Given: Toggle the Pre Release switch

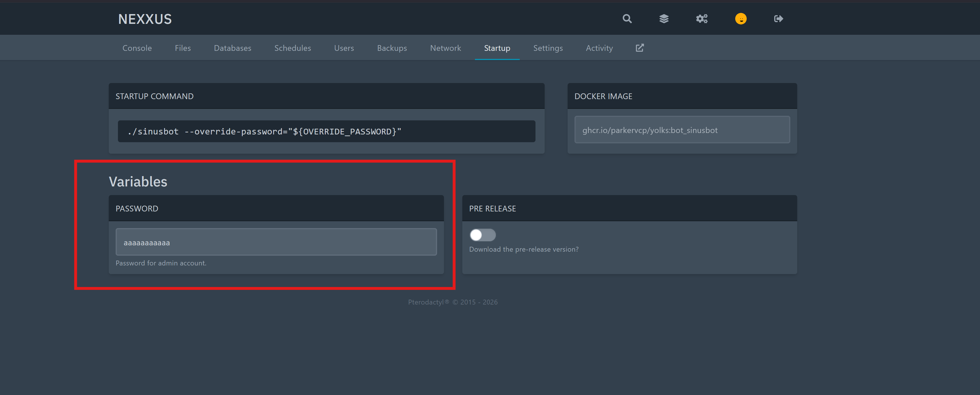Looking at the screenshot, I should (482, 235).
